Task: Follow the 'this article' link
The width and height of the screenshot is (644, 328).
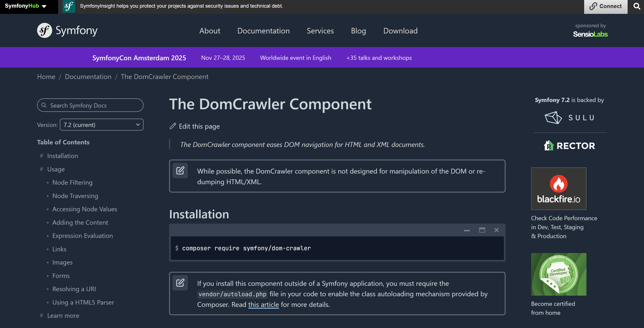Action: [263, 305]
